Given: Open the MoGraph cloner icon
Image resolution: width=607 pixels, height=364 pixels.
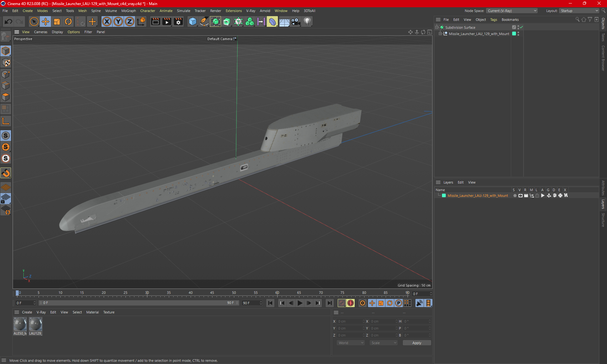Looking at the screenshot, I should (250, 21).
